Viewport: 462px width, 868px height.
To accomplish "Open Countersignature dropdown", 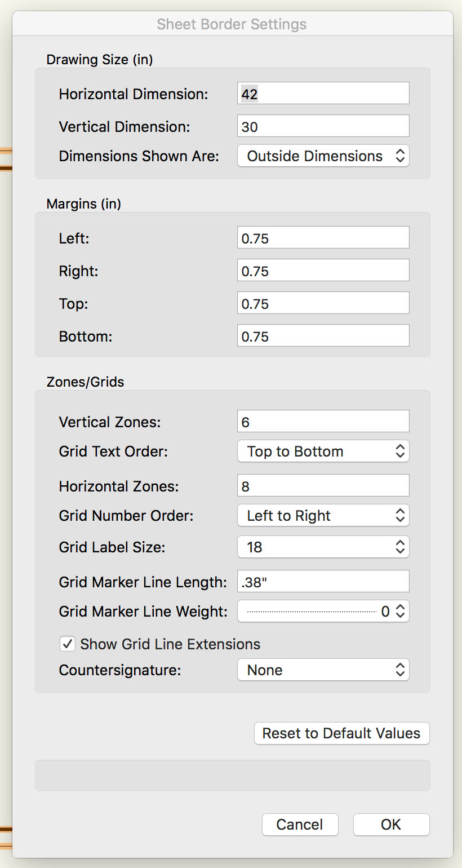I will click(x=323, y=670).
